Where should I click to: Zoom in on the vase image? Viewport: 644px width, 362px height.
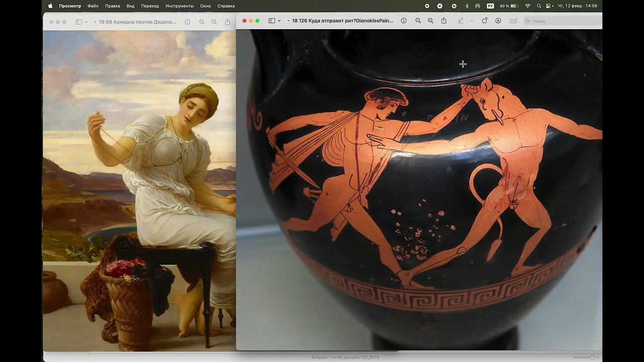[431, 21]
